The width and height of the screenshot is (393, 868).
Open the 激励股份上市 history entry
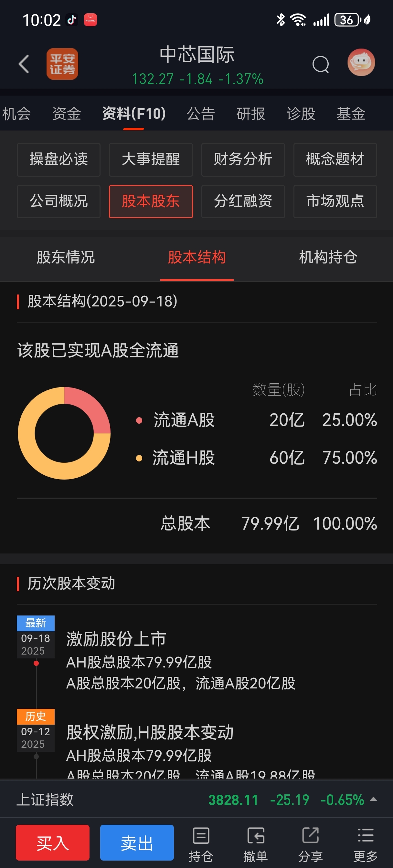(x=181, y=660)
